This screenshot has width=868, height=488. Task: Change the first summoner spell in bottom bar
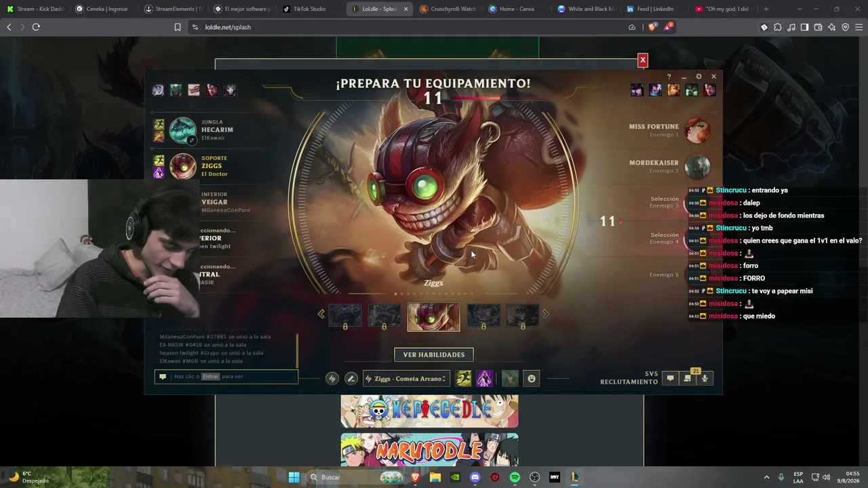tap(464, 378)
